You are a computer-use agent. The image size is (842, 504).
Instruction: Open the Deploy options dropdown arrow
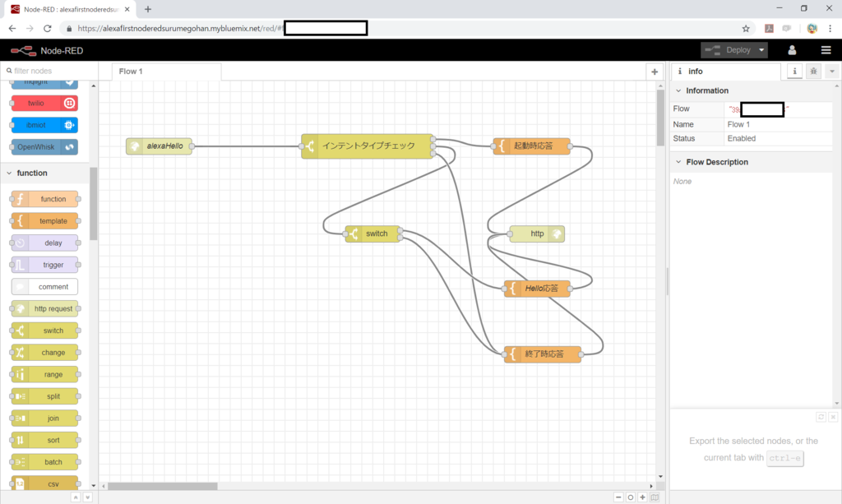click(761, 50)
